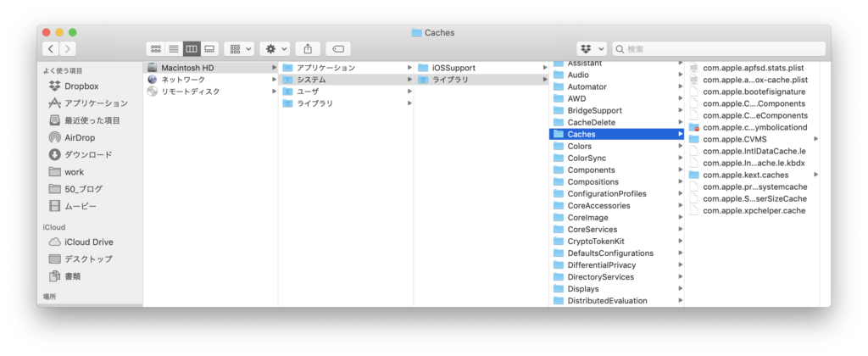
Task: Select the com.apple.xpchelper.cache file
Action: point(754,210)
